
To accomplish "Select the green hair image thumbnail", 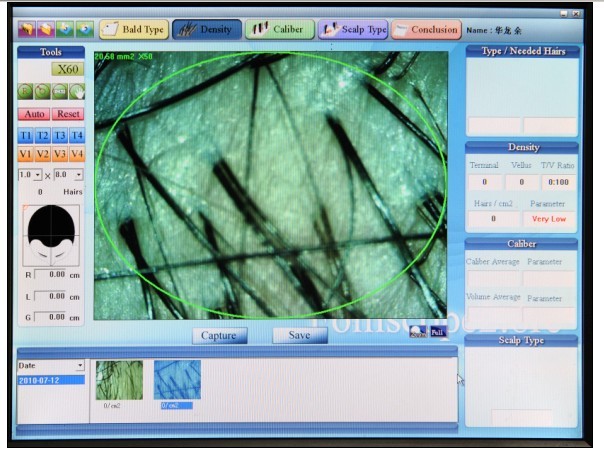I will [119, 380].
